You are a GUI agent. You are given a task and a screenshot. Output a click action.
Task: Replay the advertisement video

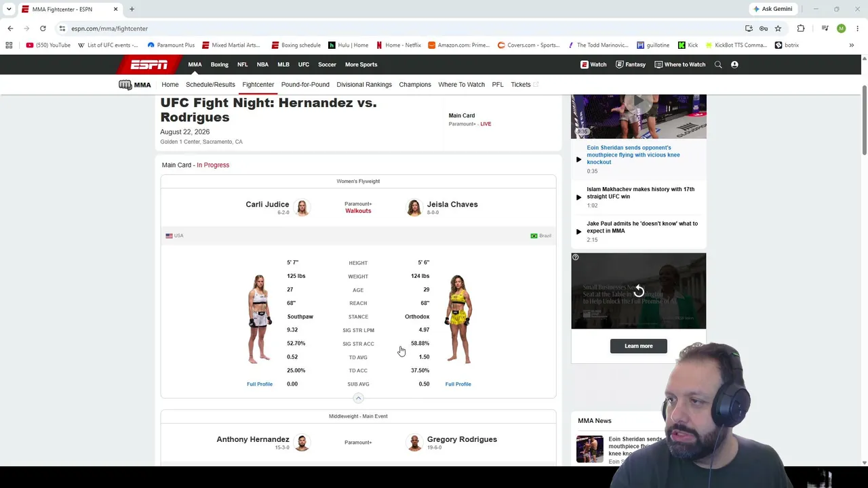tap(639, 291)
